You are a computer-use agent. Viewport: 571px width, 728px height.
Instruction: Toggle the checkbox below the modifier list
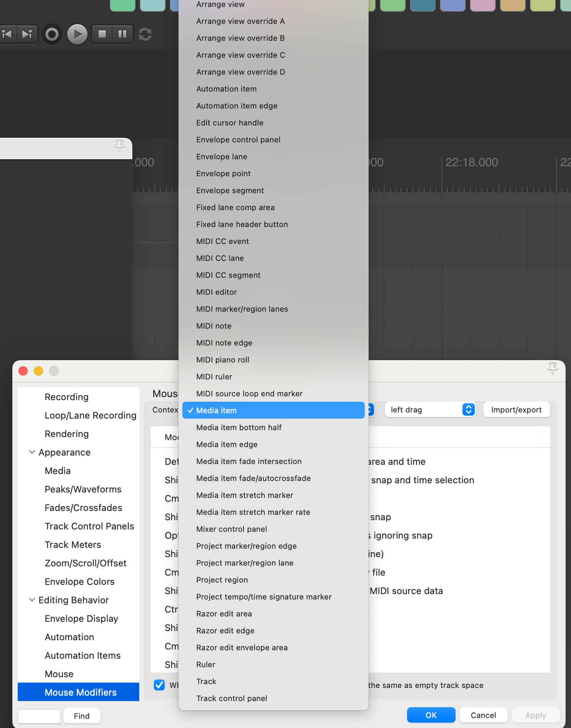pyautogui.click(x=159, y=685)
